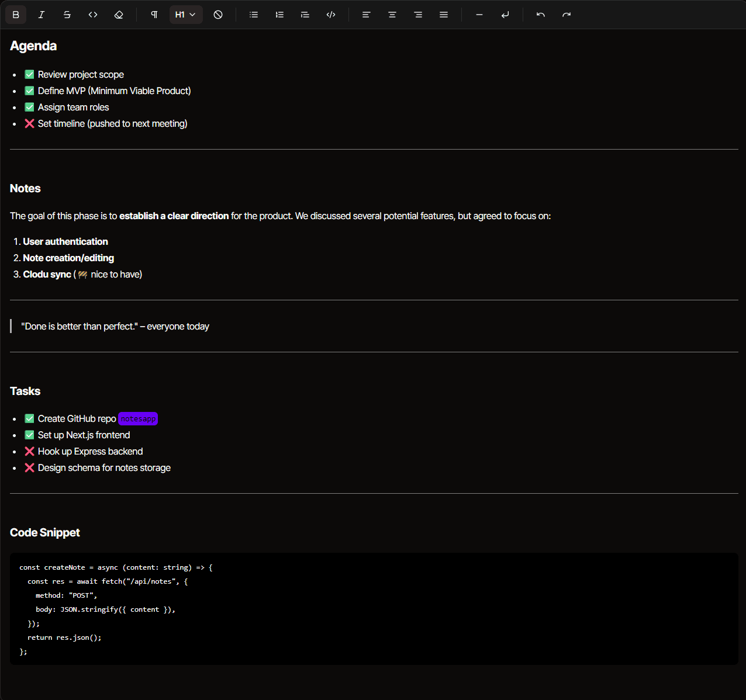Click 'Set timeline (pushed to next meeting)'

[x=113, y=123]
